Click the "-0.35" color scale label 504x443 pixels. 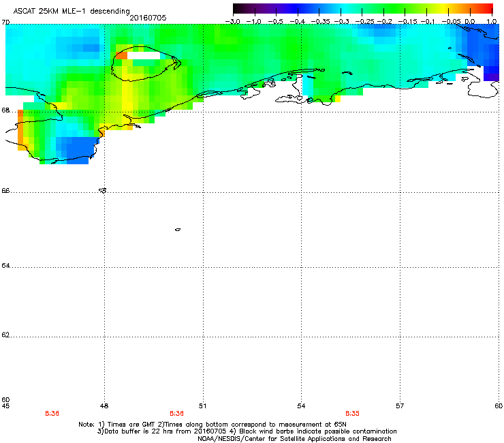(x=320, y=22)
